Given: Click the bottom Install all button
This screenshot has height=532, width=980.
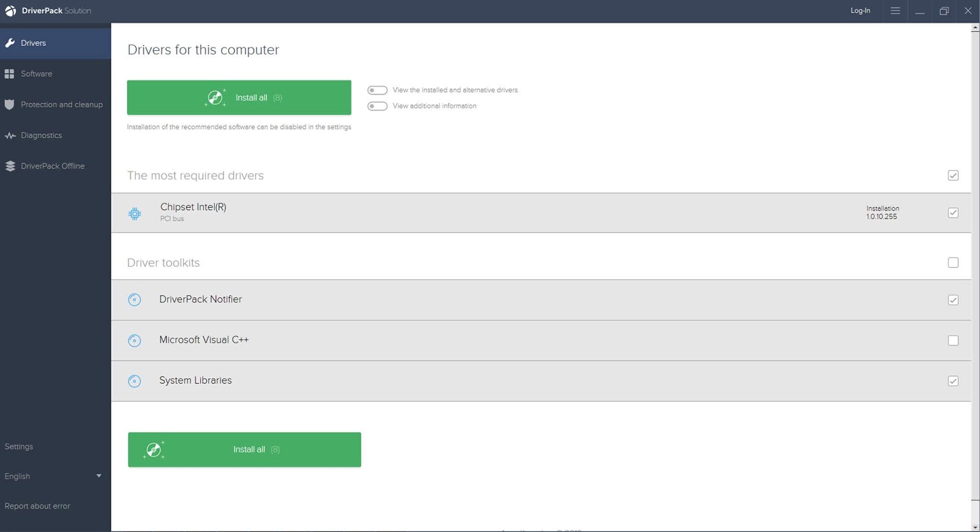Looking at the screenshot, I should (x=244, y=450).
